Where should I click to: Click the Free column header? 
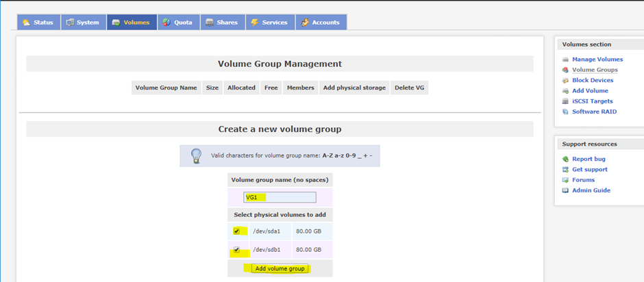click(271, 88)
